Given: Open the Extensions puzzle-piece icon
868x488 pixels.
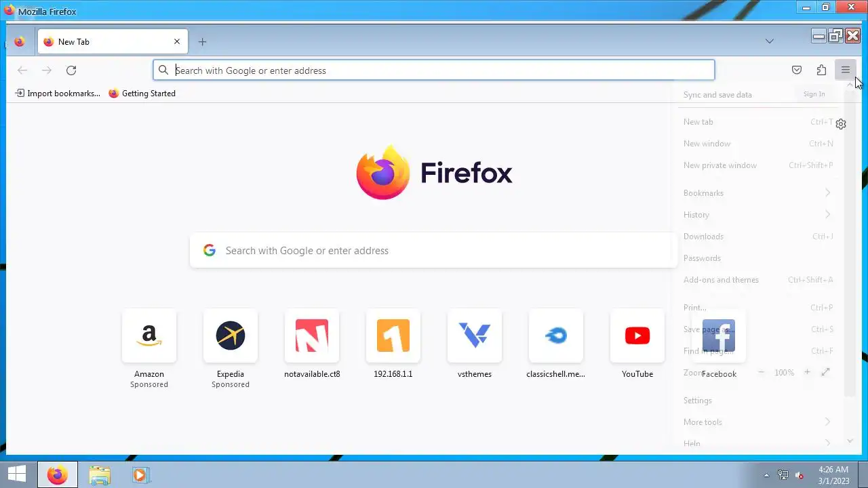Looking at the screenshot, I should pos(821,70).
